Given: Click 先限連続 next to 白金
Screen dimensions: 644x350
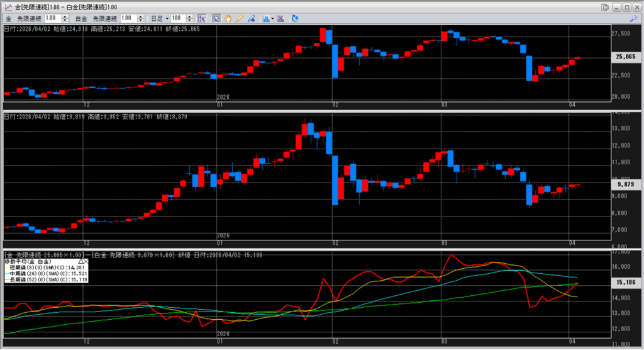Looking at the screenshot, I should (105, 18).
